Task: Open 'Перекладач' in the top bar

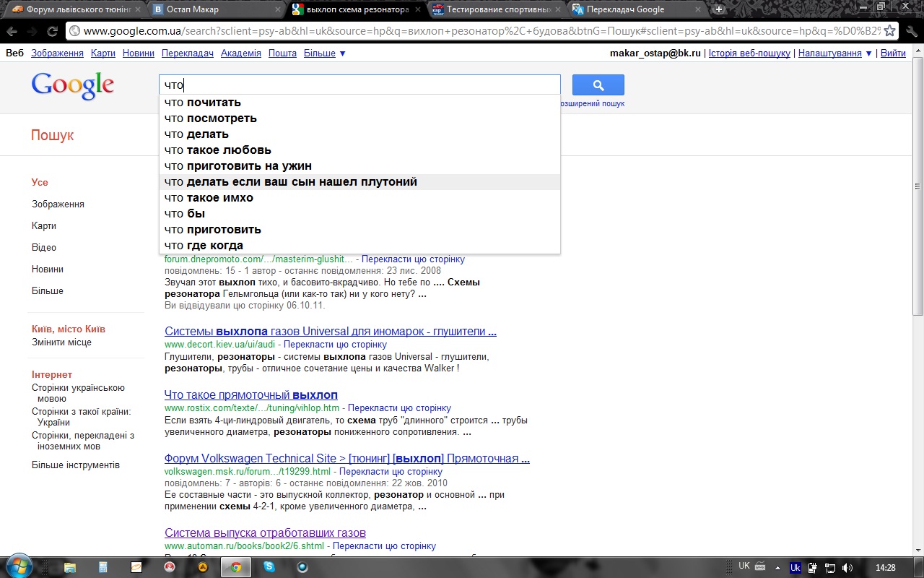Action: coord(188,53)
